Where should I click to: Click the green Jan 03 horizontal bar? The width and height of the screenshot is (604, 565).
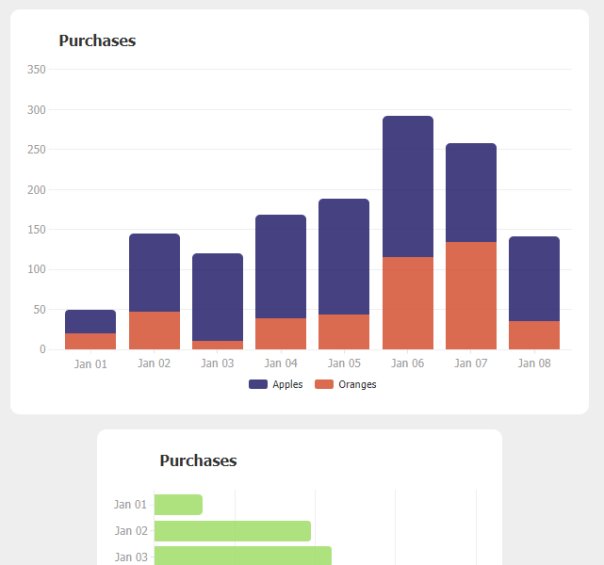(242, 556)
